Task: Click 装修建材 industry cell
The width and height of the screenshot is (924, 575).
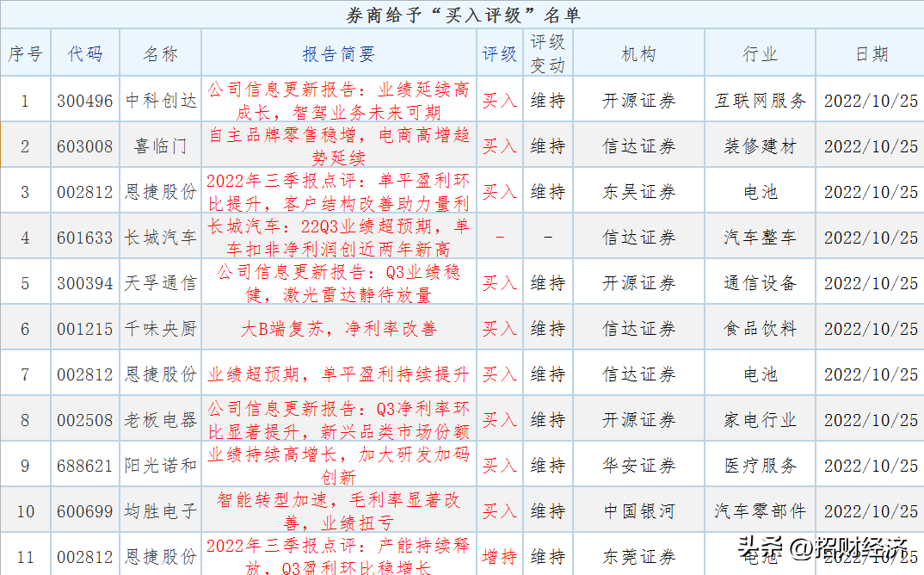Action: tap(761, 145)
